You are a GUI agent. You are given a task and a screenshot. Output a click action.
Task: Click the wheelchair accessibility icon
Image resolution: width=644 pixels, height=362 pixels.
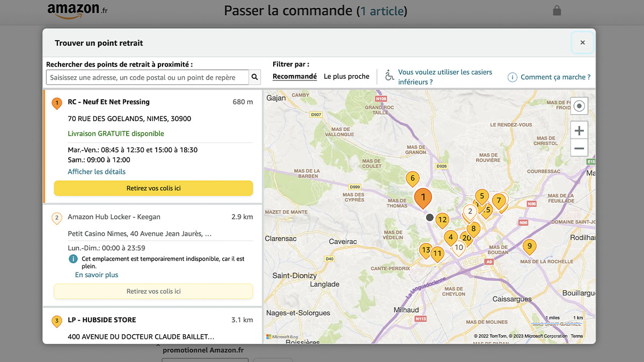(x=390, y=76)
